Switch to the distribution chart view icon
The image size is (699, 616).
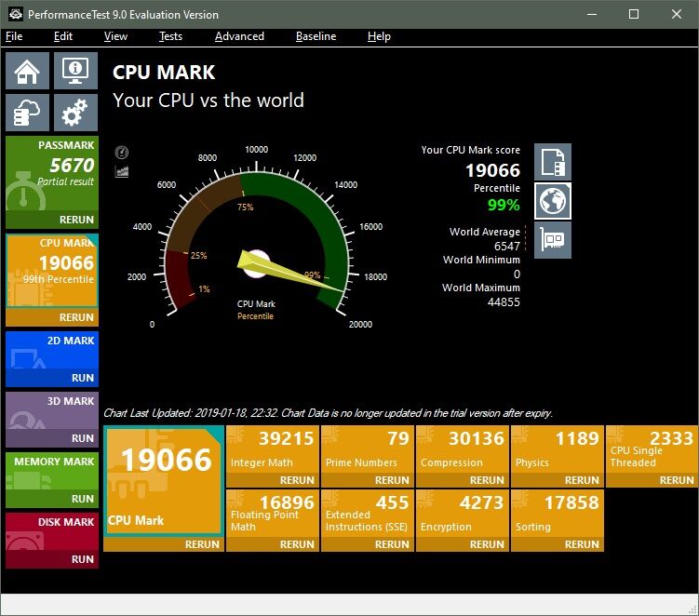point(122,171)
